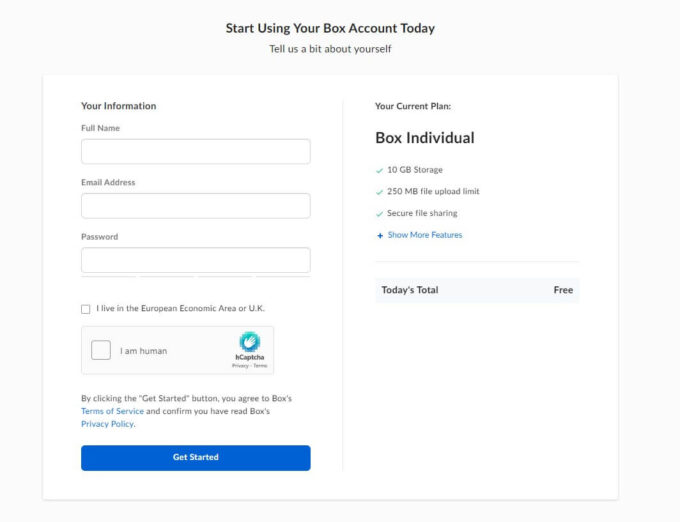Expand Show More Features
The image size is (680, 522).
point(425,235)
